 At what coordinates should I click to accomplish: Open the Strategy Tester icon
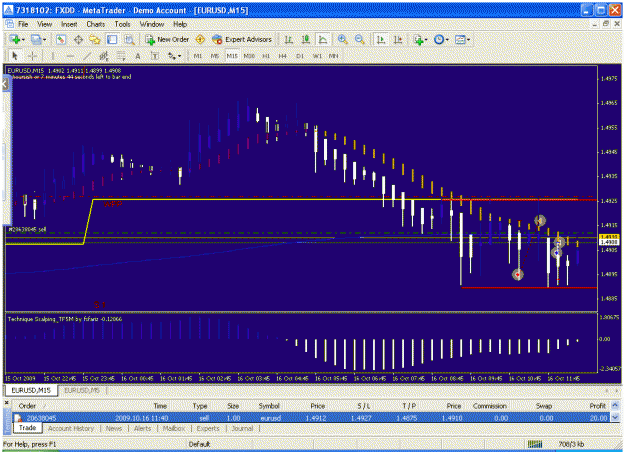pos(129,39)
